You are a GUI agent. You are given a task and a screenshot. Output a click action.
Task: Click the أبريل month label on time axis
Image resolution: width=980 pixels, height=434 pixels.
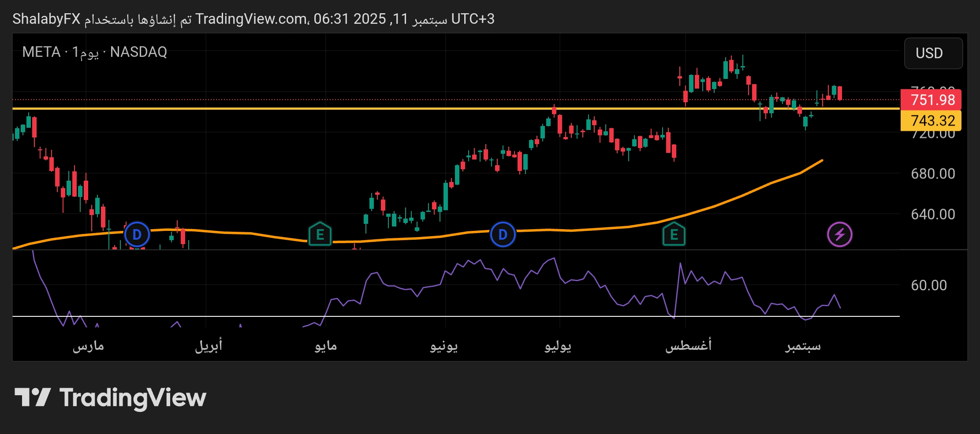coord(209,346)
